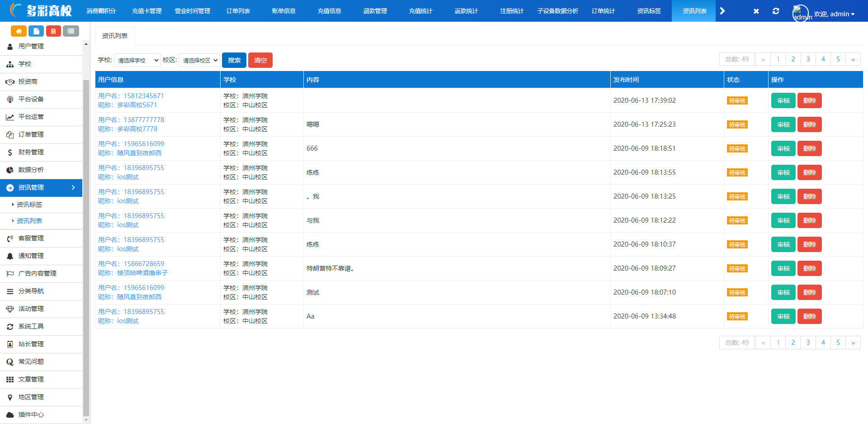Open 资讯列表 submenu item in sidebar
Image resolution: width=868 pixels, height=424 pixels.
coord(29,221)
